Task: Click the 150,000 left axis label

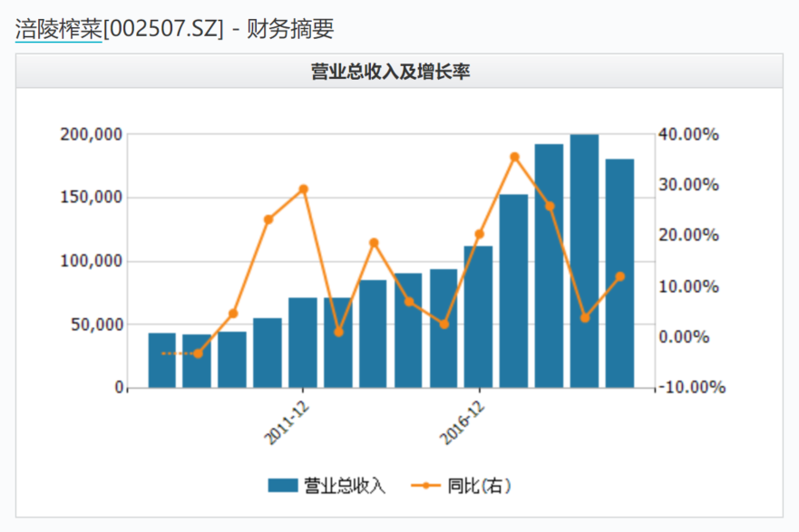Action: pos(92,197)
